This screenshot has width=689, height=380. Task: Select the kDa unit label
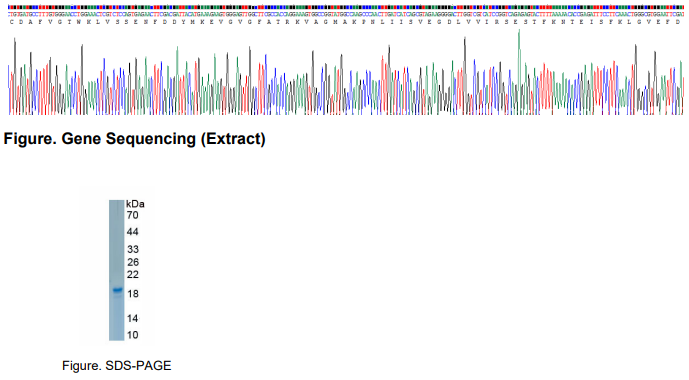(x=135, y=204)
